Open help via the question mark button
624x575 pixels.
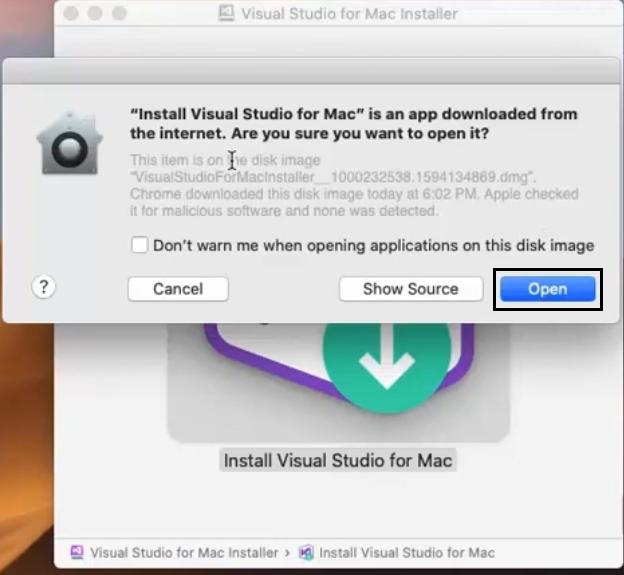click(x=44, y=287)
